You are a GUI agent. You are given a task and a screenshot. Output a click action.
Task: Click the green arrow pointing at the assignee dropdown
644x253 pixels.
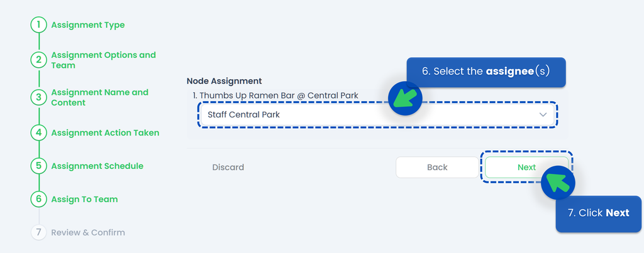[x=403, y=98]
